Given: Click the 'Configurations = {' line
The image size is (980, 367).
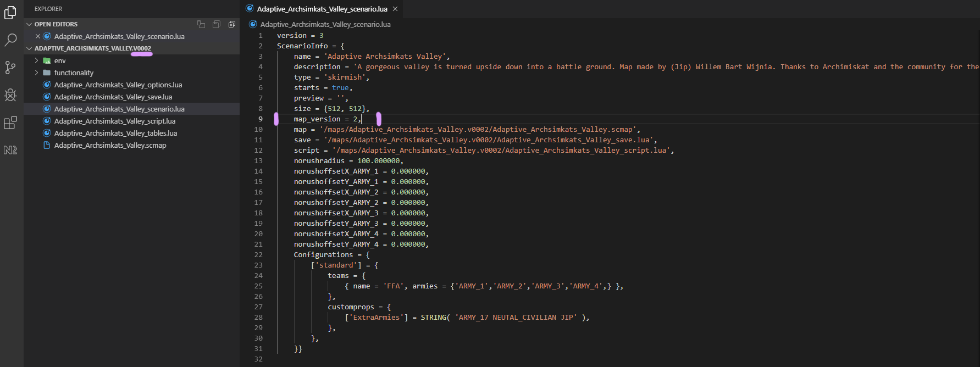Looking at the screenshot, I should click(332, 254).
